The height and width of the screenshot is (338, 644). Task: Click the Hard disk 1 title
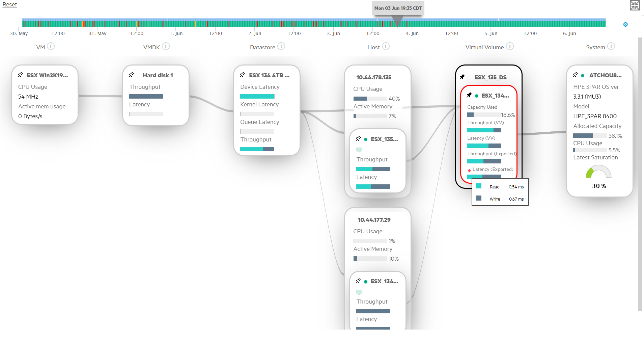click(158, 75)
